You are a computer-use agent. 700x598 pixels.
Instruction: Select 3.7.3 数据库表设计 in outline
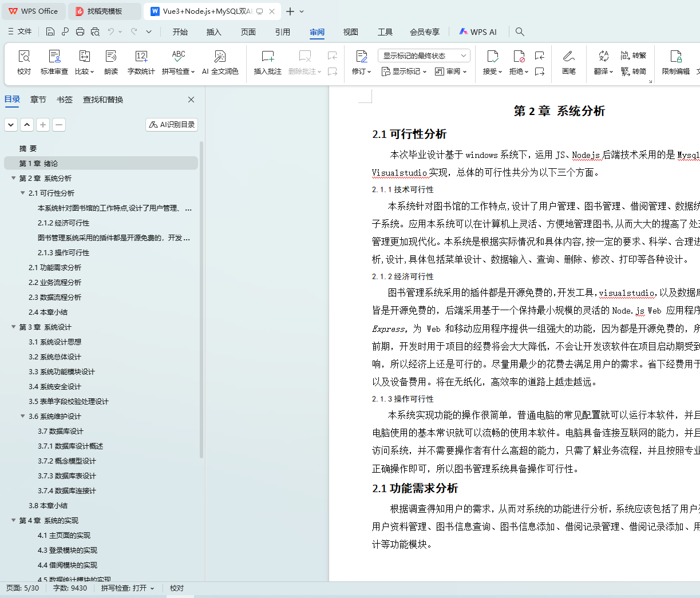tap(67, 476)
